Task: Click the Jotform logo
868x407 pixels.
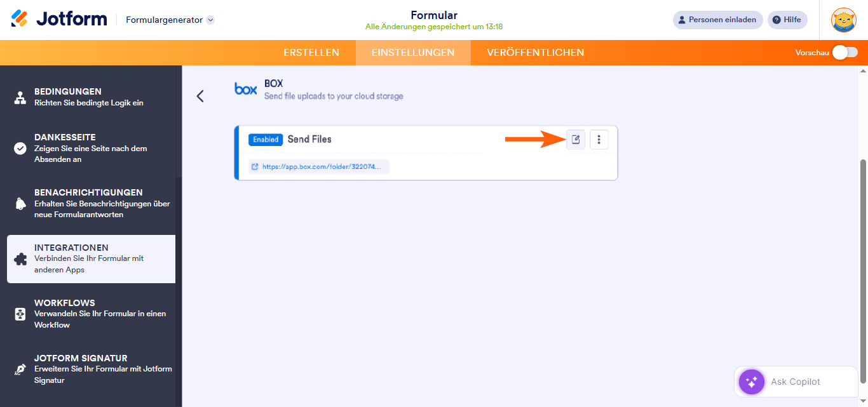Action: point(59,19)
